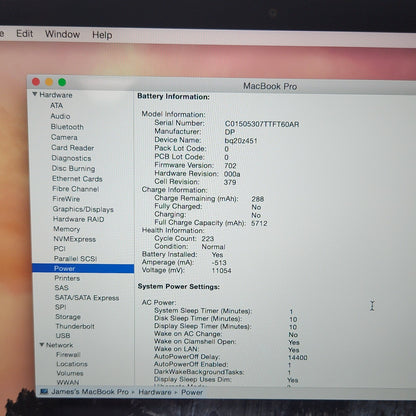Select Graphics/Displays in the sidebar

click(83, 209)
